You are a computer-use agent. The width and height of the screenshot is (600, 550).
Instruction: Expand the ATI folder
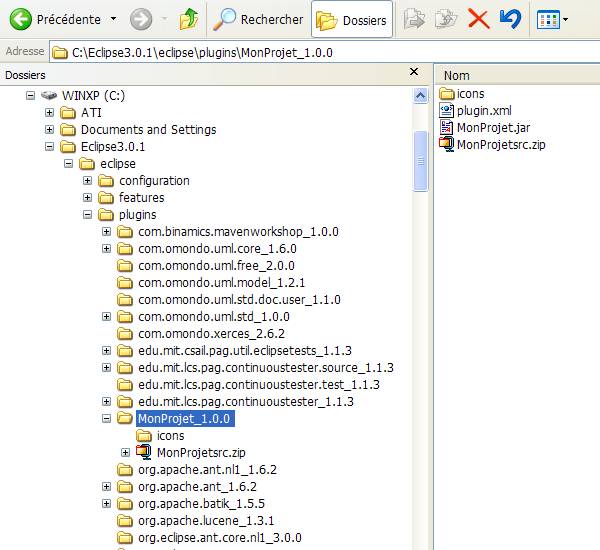click(49, 112)
